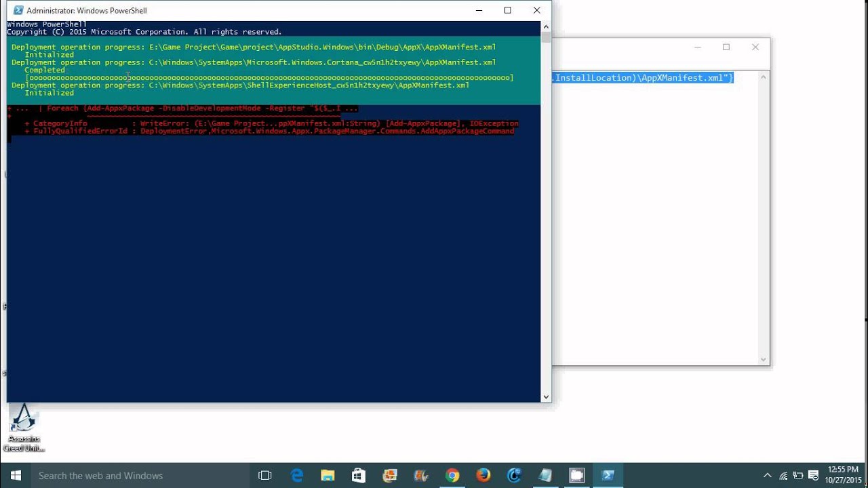Click the red FullyQualifiedErrorId error line
This screenshot has width=868, height=488.
(269, 131)
